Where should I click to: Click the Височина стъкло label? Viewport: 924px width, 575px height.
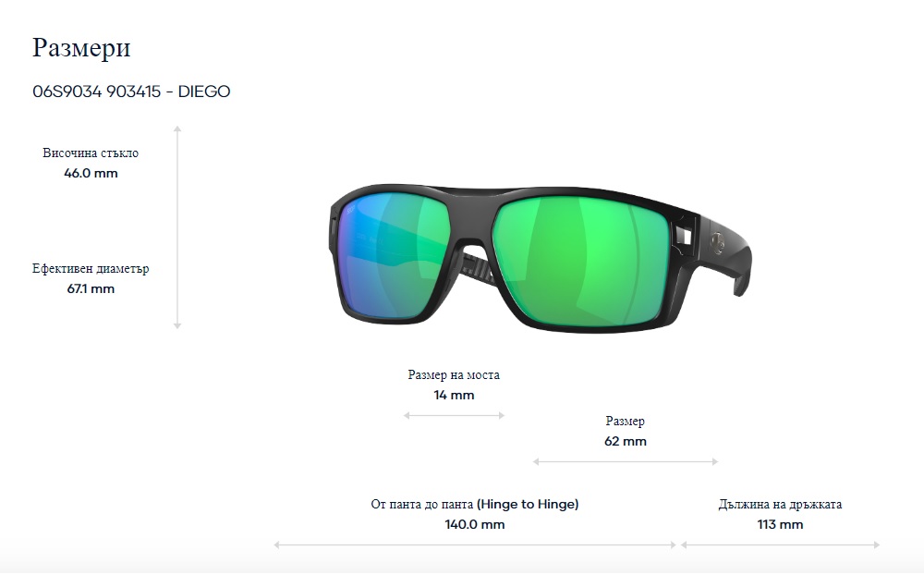point(91,153)
